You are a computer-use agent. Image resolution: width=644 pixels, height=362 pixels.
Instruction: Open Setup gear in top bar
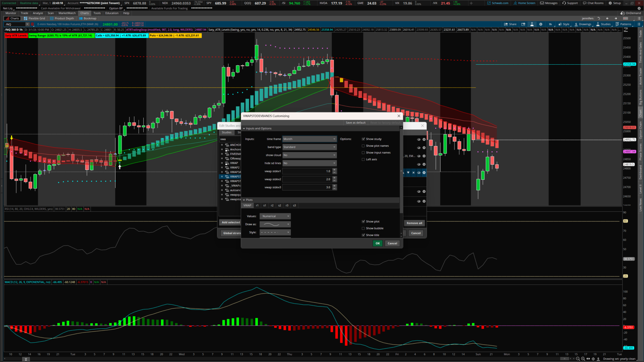(615, 3)
